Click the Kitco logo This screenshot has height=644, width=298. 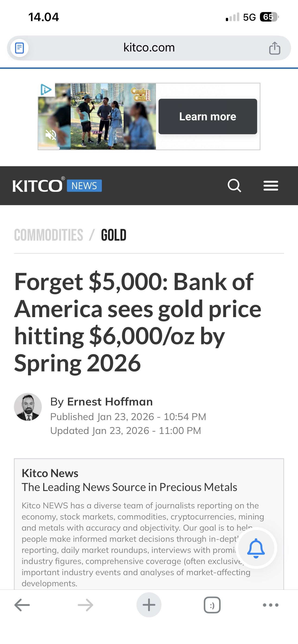coord(38,186)
